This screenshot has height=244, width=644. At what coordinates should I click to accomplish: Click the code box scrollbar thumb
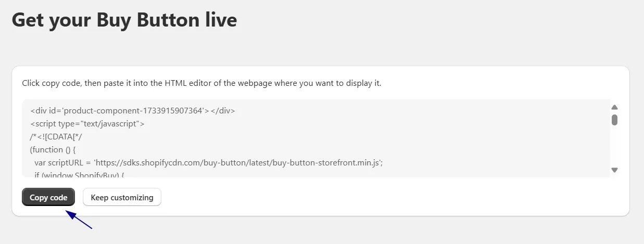click(x=614, y=120)
